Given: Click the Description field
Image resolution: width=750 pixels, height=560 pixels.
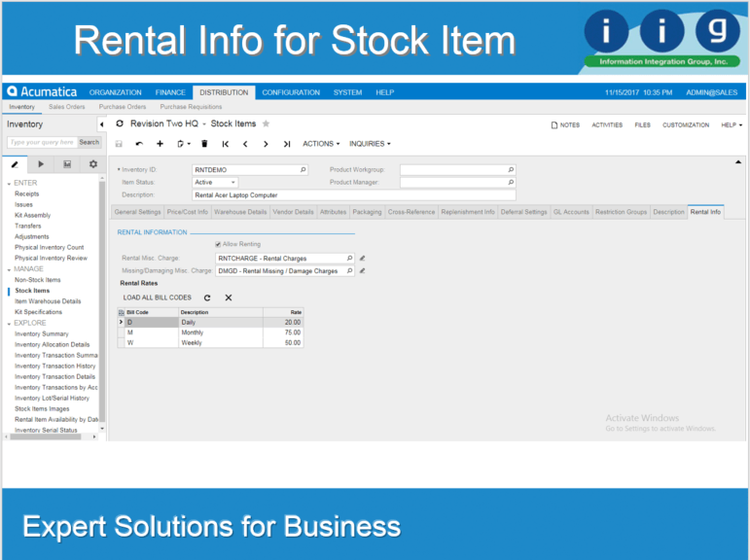Looking at the screenshot, I should (x=353, y=195).
